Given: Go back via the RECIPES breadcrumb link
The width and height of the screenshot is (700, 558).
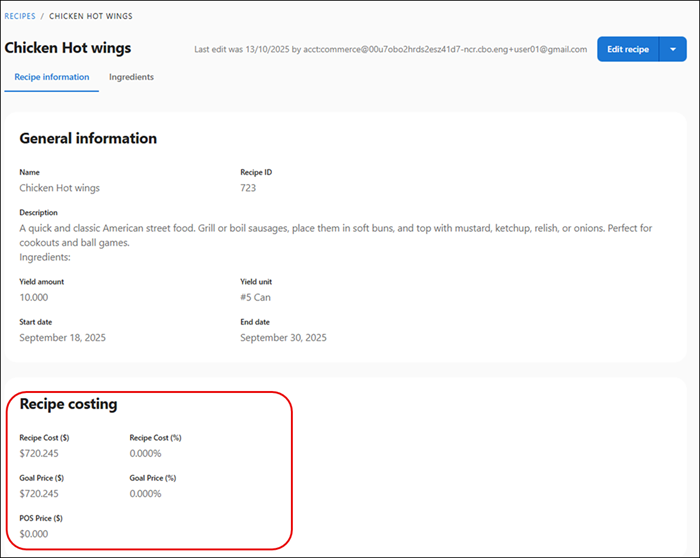Looking at the screenshot, I should point(20,16).
